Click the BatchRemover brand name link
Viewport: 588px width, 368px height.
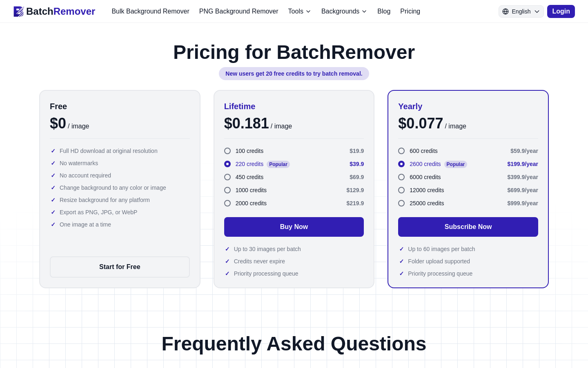point(60,11)
